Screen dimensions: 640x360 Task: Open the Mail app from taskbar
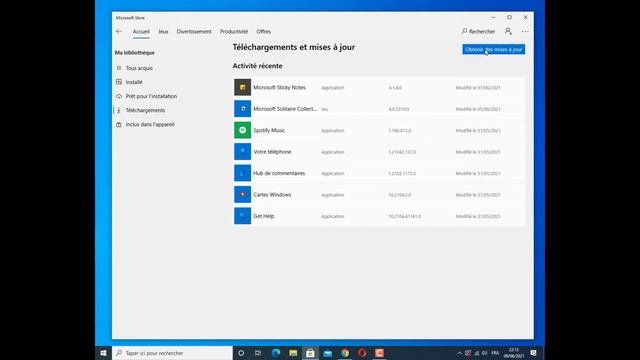tap(327, 353)
